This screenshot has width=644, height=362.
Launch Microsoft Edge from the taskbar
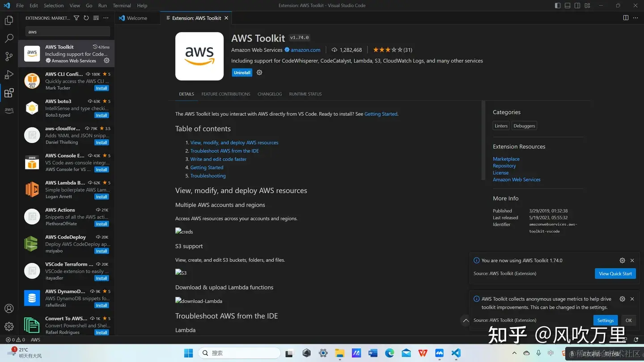390,353
